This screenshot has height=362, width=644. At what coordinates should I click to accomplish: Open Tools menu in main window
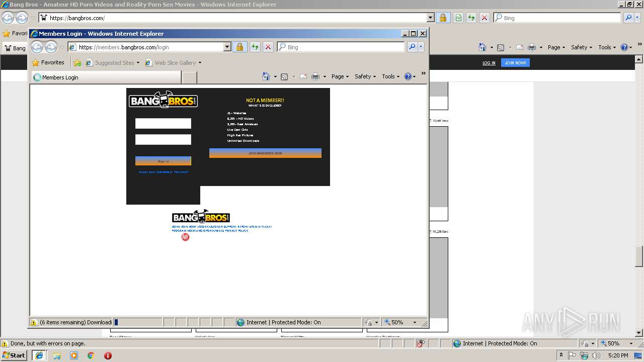(607, 47)
